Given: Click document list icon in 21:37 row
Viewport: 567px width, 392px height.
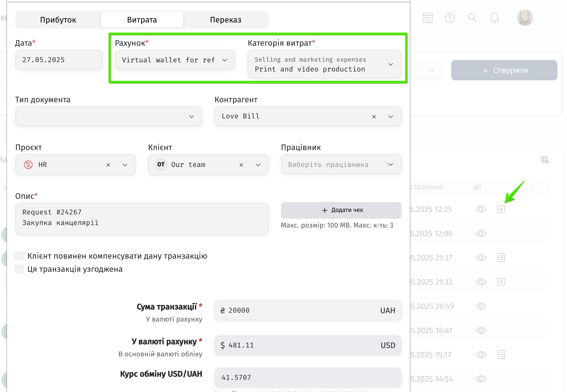Looking at the screenshot, I should pyautogui.click(x=501, y=258).
